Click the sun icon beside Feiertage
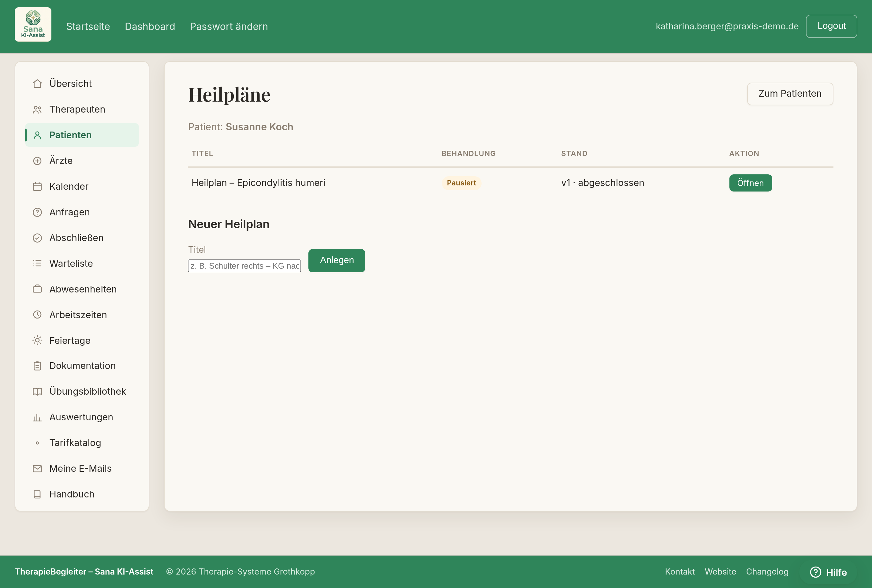The image size is (872, 588). 37,341
